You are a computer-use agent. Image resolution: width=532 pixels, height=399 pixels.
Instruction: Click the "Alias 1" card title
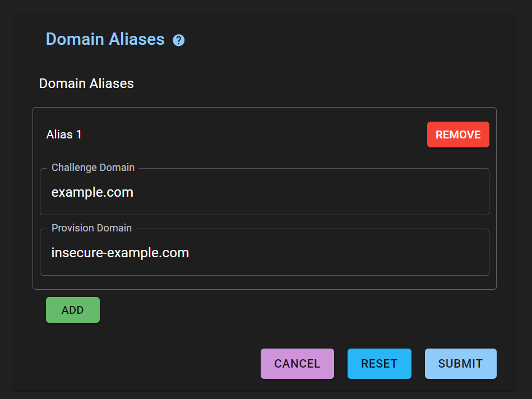(64, 134)
